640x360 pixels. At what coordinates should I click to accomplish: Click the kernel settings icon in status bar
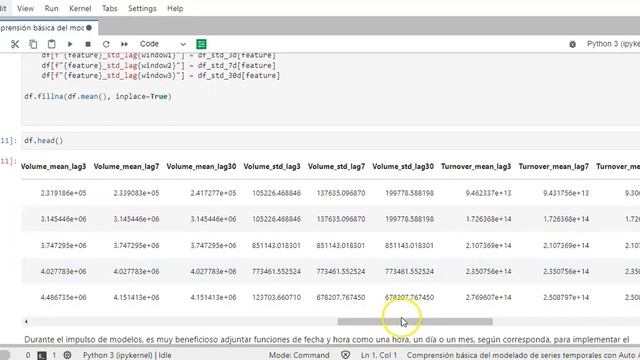tap(67, 356)
